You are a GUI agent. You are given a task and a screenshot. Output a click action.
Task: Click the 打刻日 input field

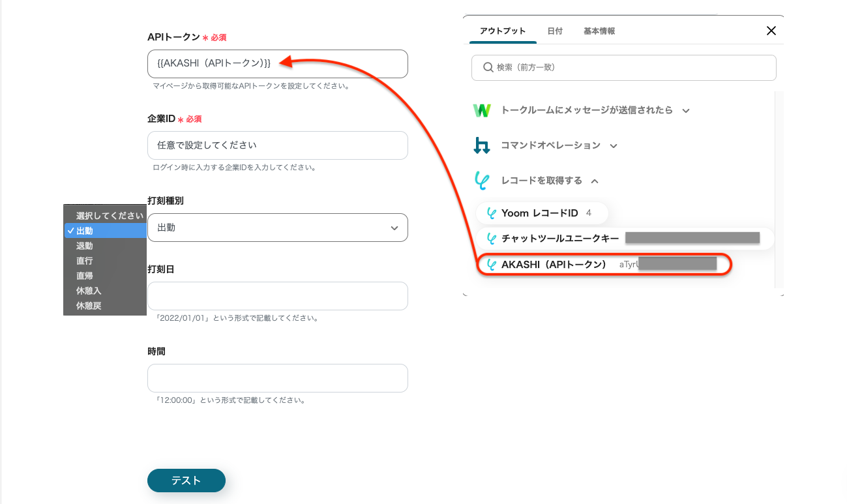[278, 296]
